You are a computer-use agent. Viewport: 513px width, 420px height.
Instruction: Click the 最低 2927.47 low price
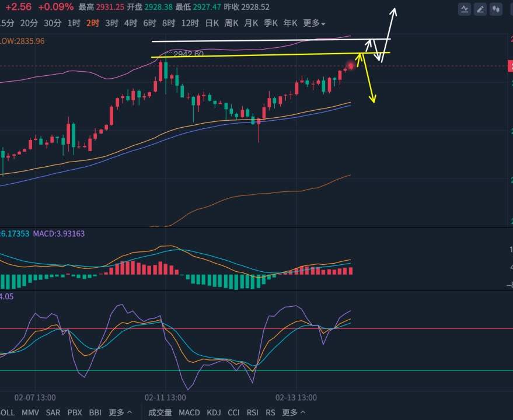tap(198, 7)
